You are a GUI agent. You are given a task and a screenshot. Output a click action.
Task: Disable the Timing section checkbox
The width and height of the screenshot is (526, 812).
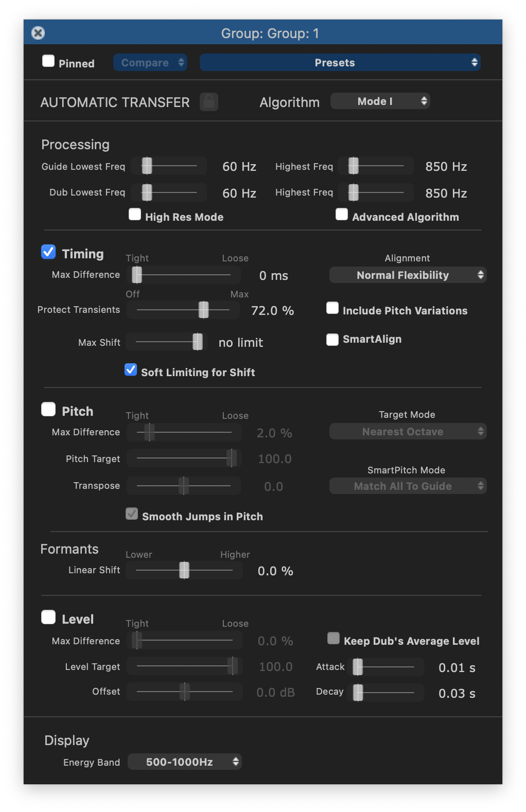(x=48, y=252)
